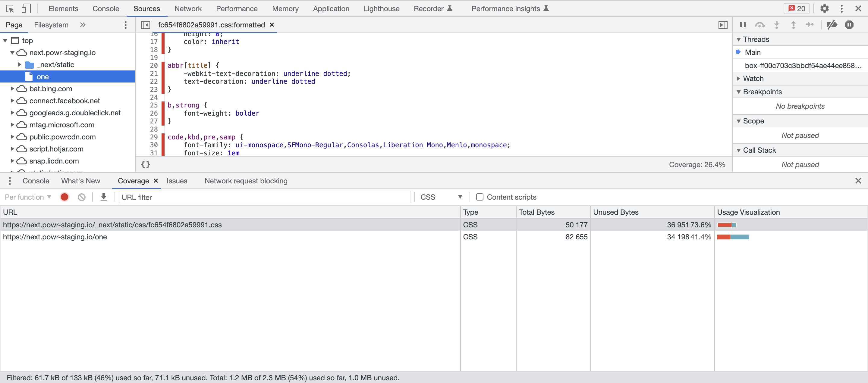Click the Step over next function call icon
This screenshot has width=868, height=383.
(x=760, y=25)
